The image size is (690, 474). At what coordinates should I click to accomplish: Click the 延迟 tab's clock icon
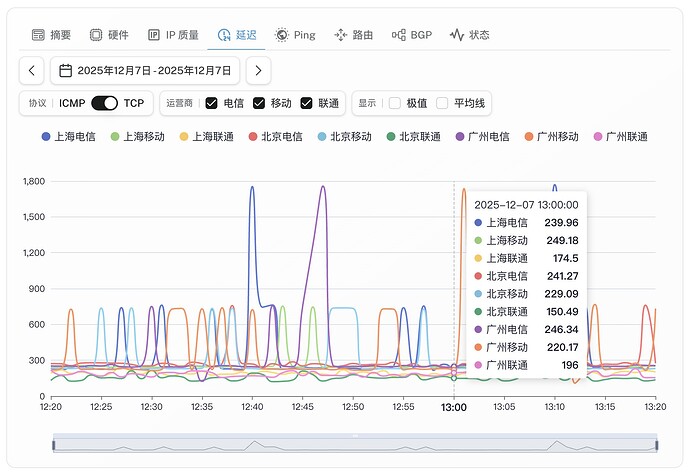[224, 35]
